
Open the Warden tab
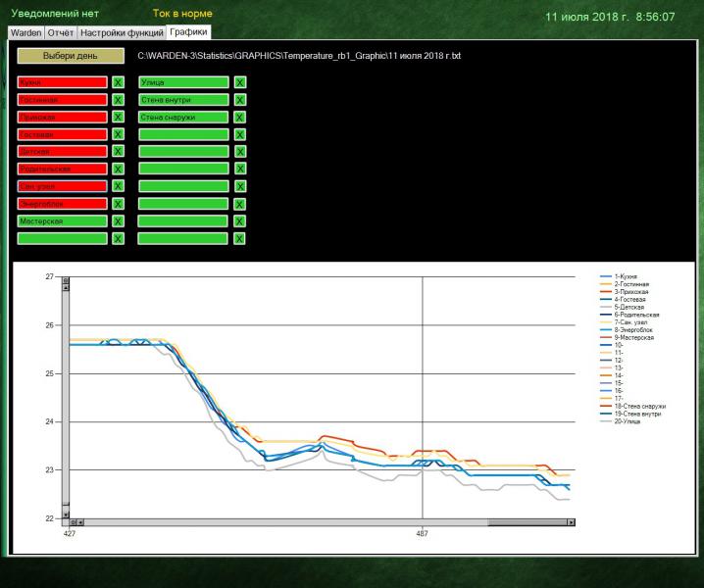[x=26, y=32]
